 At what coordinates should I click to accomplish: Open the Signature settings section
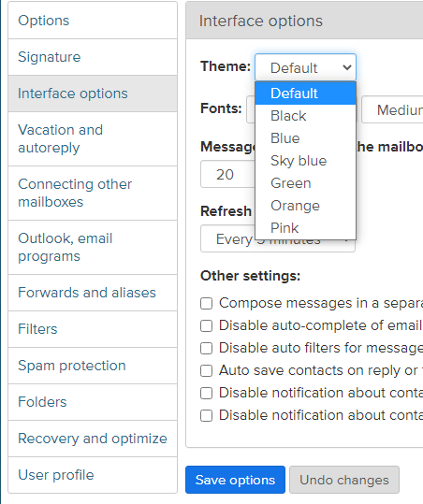point(93,57)
